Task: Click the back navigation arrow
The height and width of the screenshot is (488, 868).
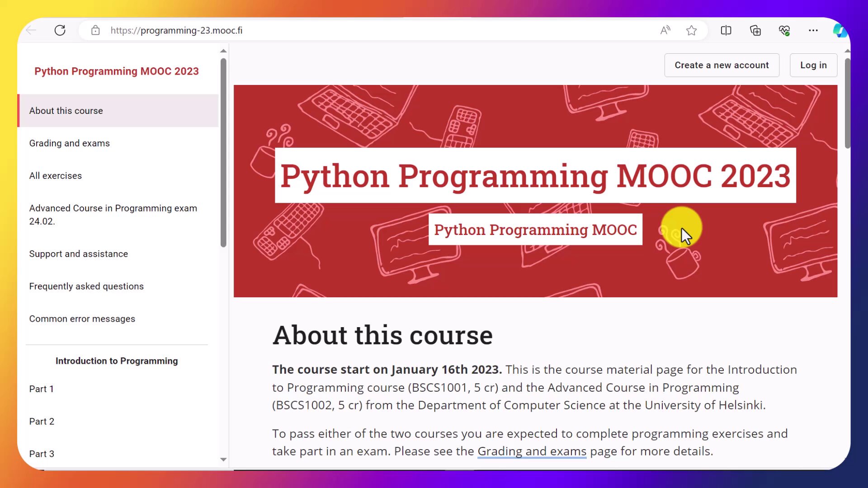Action: coord(31,30)
